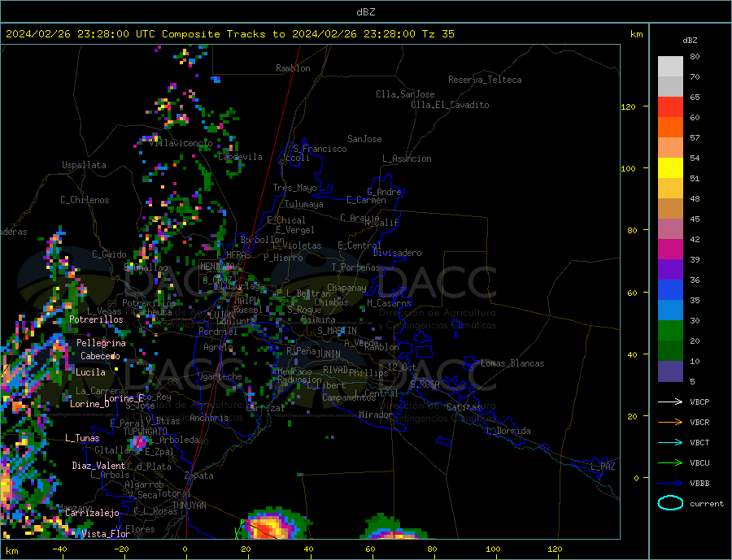Click the Uspallata label on map
732x560 pixels.
point(84,165)
